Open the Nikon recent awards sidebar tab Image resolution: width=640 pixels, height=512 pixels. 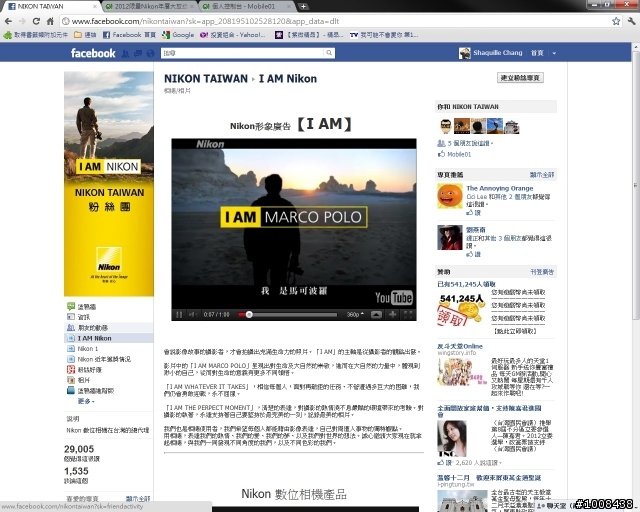point(104,359)
